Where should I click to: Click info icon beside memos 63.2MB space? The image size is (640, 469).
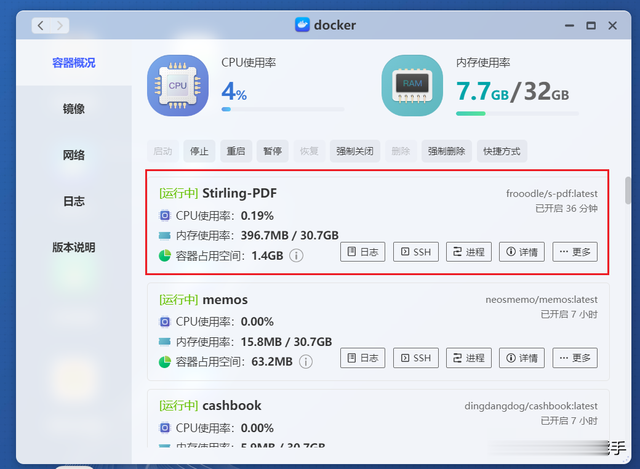pyautogui.click(x=306, y=362)
